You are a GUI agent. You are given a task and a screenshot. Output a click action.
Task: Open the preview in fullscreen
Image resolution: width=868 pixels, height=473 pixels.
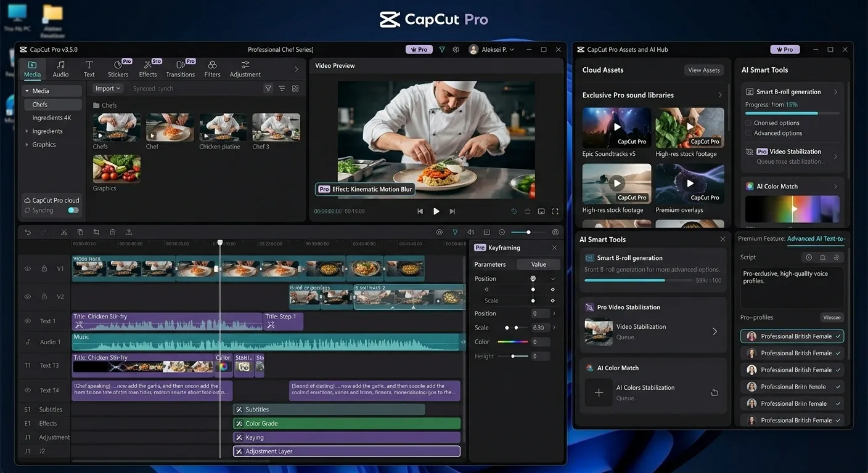[x=555, y=211]
